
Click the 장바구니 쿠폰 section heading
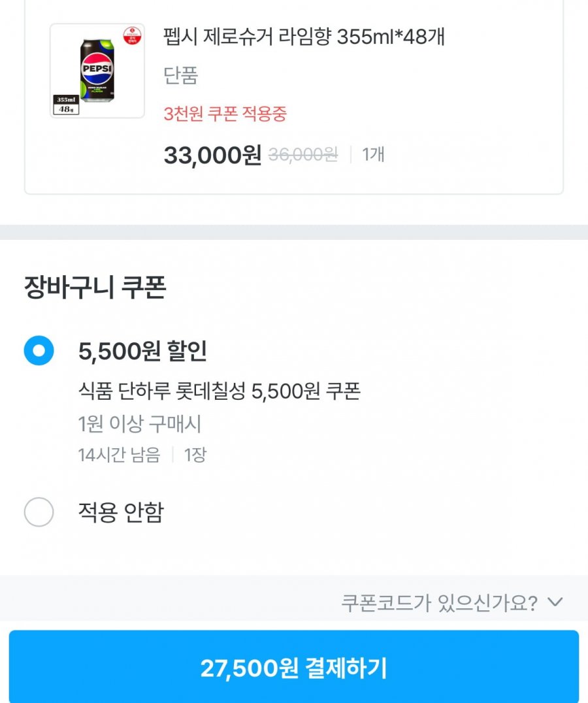tap(95, 287)
